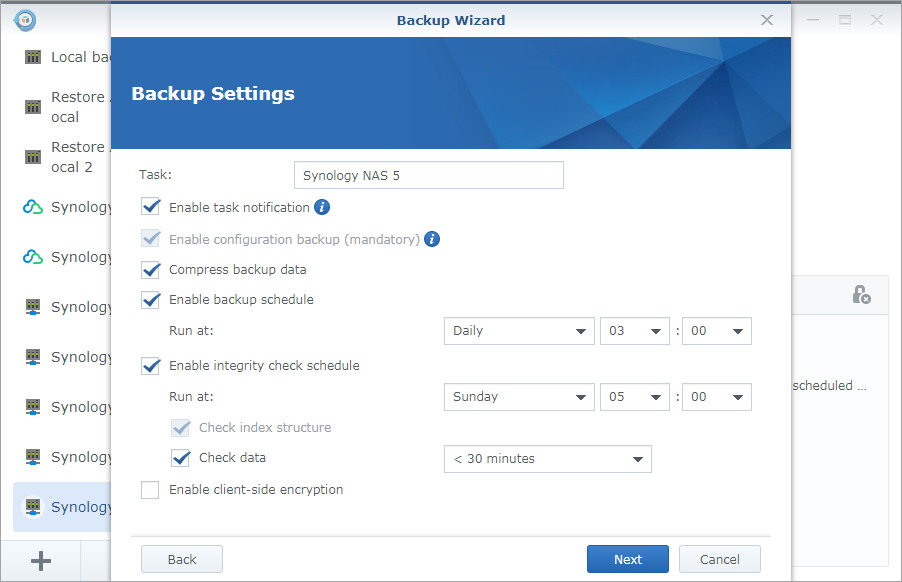Uncheck Compress backup data
Viewport: 902px width, 582px height.
(150, 270)
